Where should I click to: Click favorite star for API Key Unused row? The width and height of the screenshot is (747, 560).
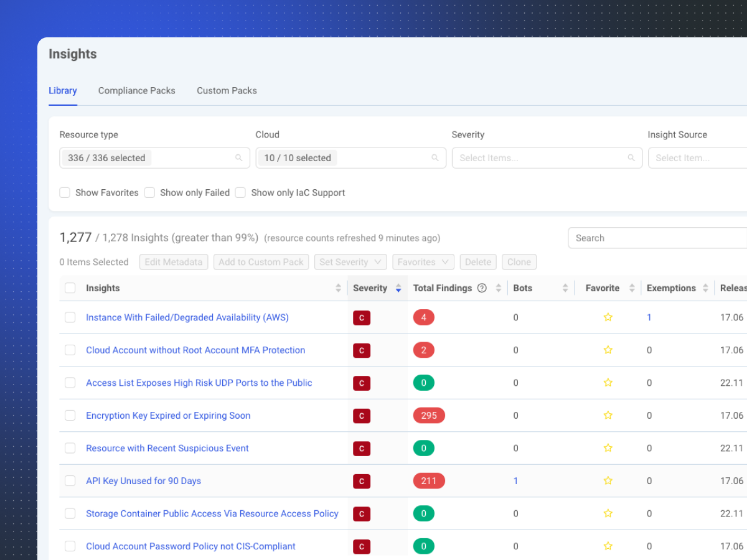point(608,481)
